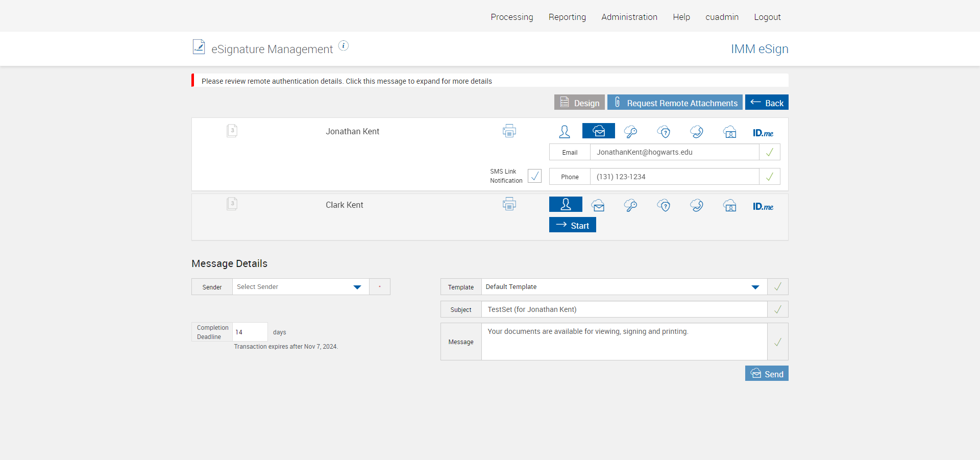Click the Completion Deadline days field
The height and width of the screenshot is (460, 980).
click(x=250, y=332)
